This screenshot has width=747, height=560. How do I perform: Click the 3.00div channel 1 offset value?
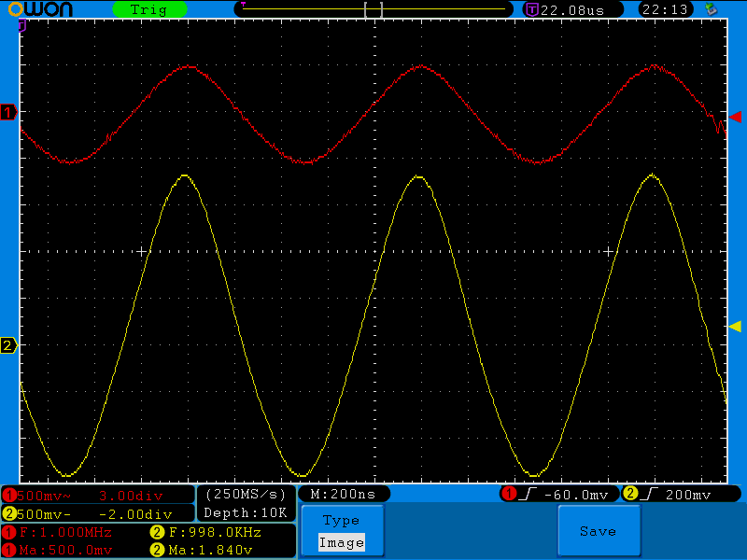131,496
